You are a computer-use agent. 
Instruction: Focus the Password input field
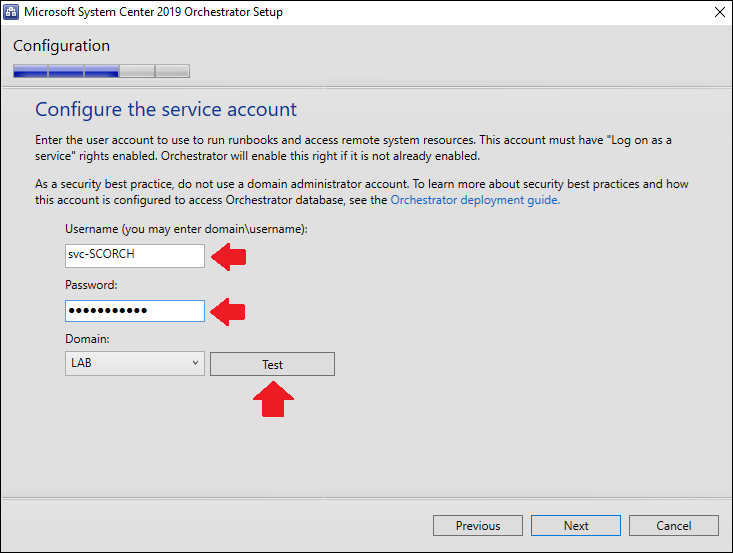pos(135,311)
